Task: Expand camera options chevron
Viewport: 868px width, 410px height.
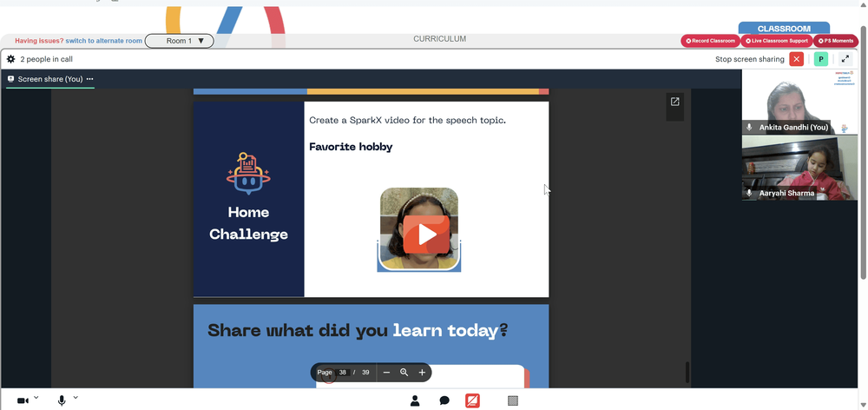Action: point(36,397)
